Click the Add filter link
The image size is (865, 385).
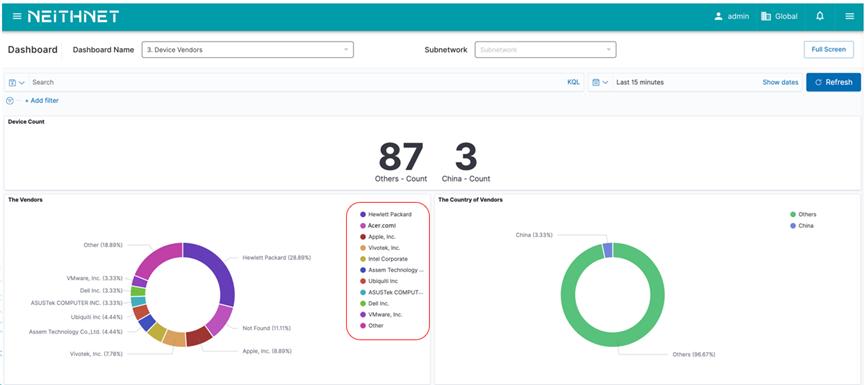42,100
